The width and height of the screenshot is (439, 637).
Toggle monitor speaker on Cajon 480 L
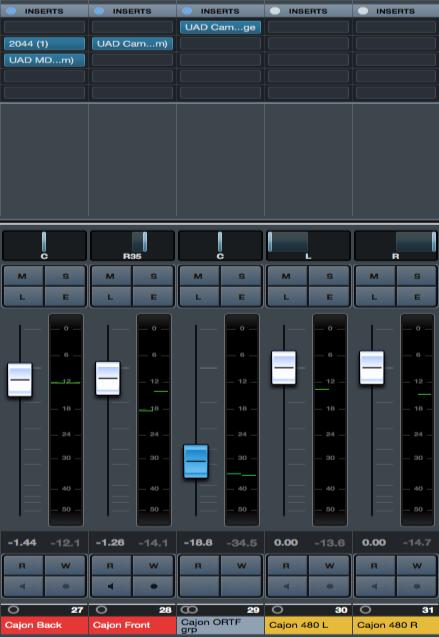tap(287, 586)
